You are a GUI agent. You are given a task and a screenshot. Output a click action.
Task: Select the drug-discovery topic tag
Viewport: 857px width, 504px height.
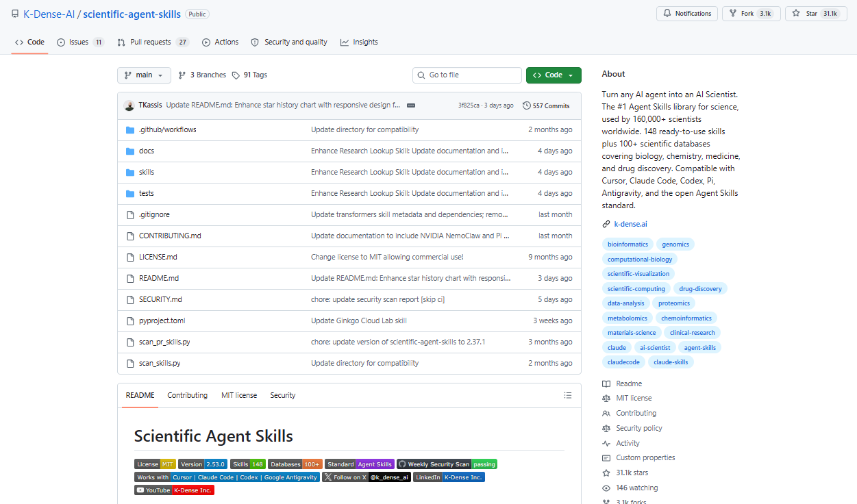[699, 288]
